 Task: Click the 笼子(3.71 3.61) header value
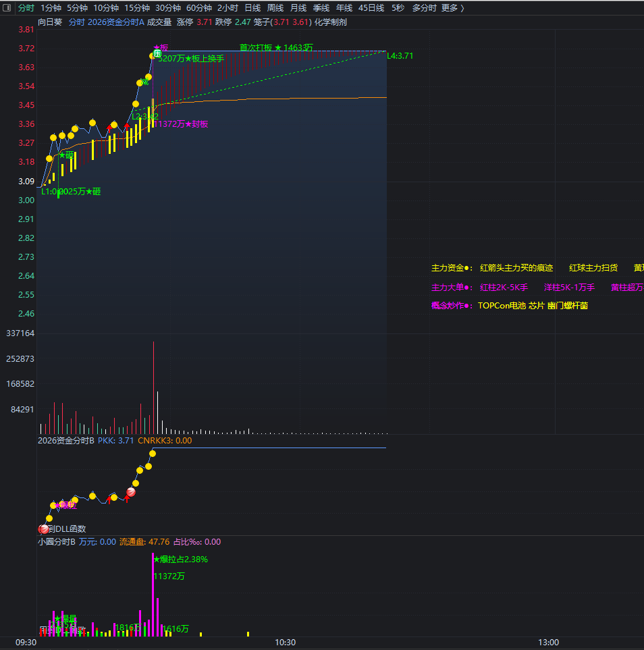pos(282,22)
